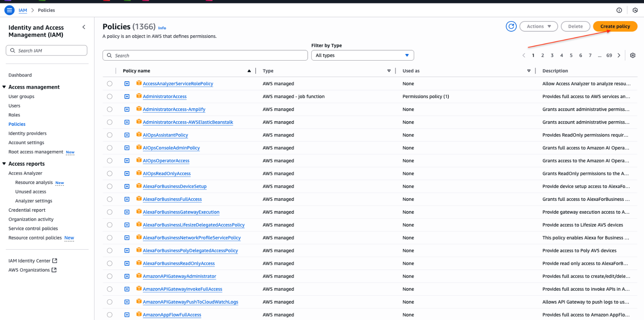Image resolution: width=644 pixels, height=320 pixels.
Task: Open Roles in the sidebar
Action: (x=14, y=115)
